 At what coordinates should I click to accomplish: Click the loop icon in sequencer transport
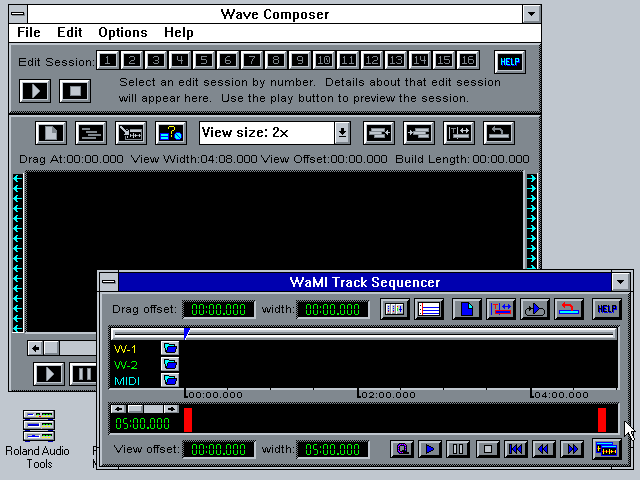(402, 449)
